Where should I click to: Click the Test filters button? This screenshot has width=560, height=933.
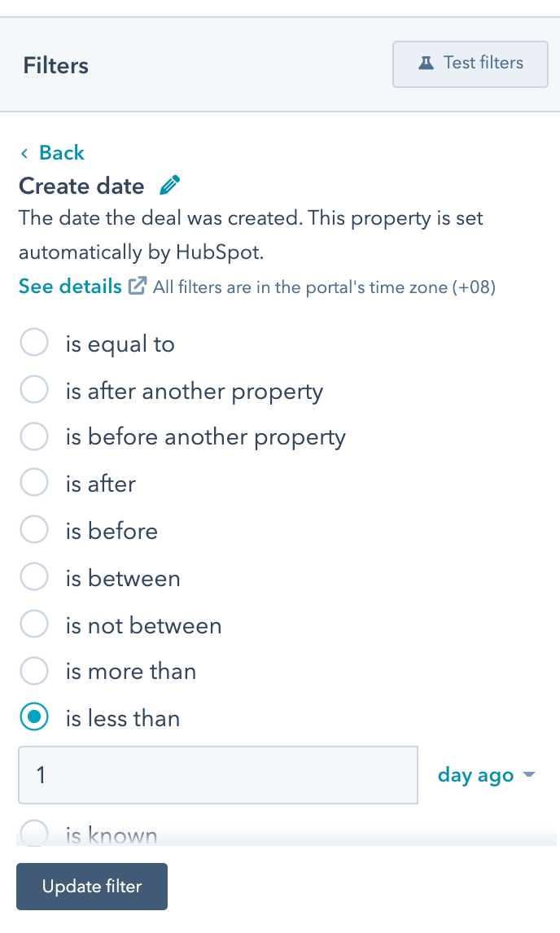pos(470,64)
